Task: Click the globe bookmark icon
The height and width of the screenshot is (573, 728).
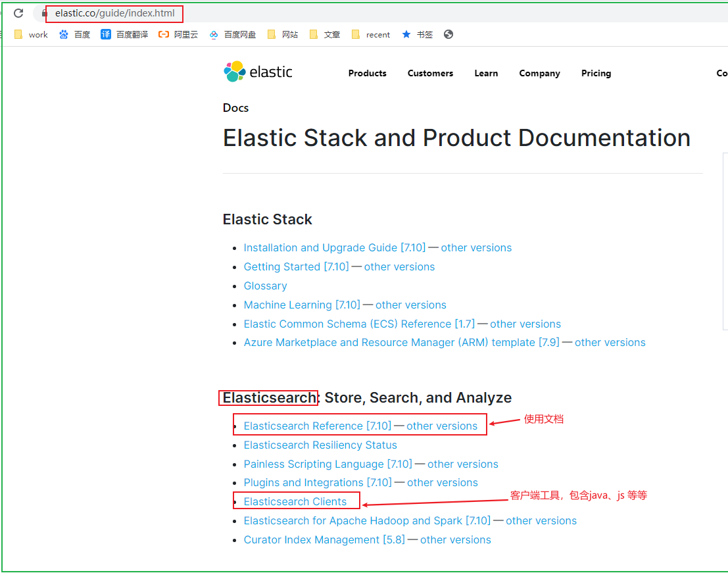Action: click(448, 34)
